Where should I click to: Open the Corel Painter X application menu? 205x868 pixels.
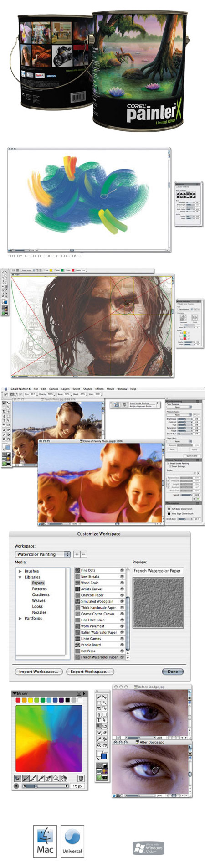pos(20,389)
